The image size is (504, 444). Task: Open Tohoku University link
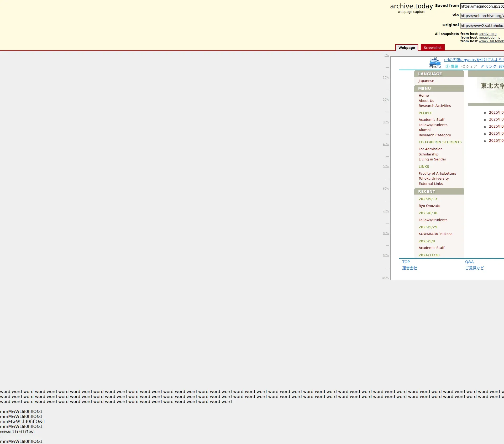point(433,179)
